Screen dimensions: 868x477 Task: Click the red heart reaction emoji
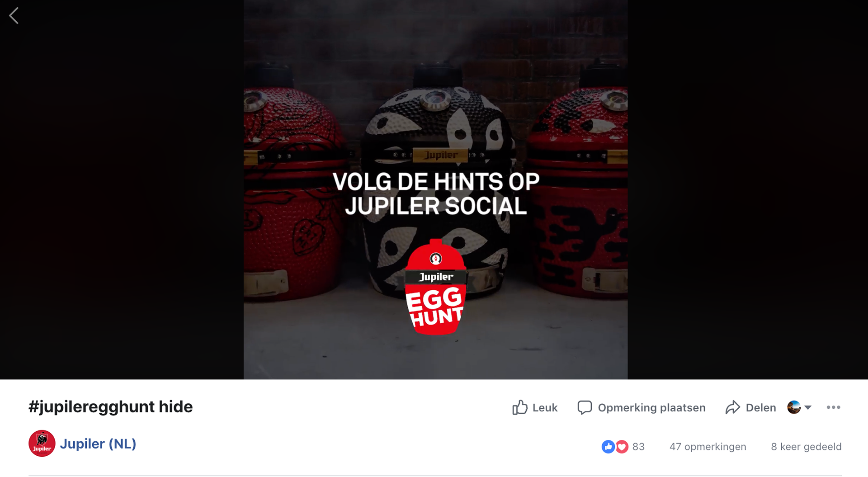622,447
